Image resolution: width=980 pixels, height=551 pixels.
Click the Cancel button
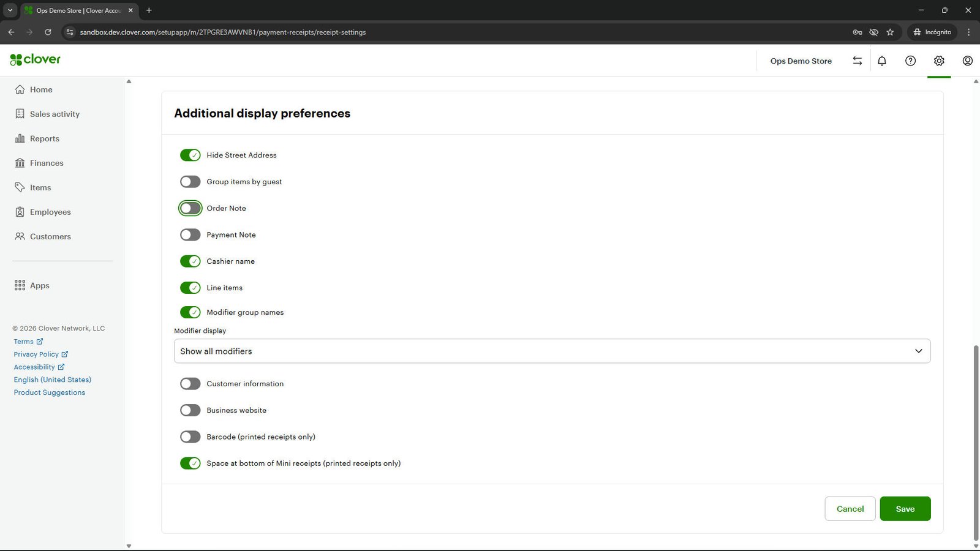[x=850, y=509]
